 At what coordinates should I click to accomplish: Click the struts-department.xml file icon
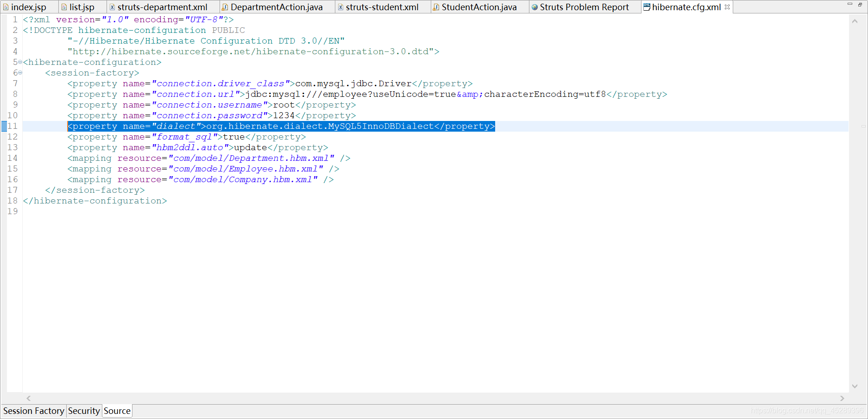(x=112, y=7)
